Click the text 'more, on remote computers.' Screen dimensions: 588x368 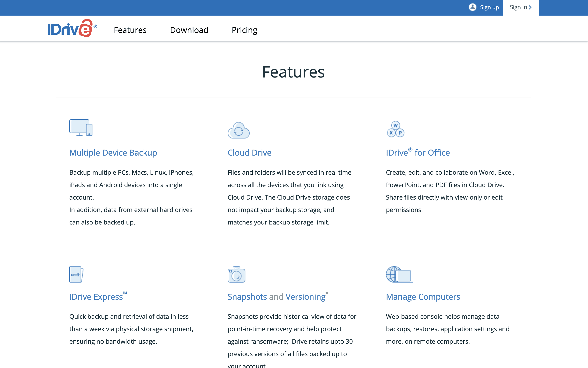[x=428, y=342]
